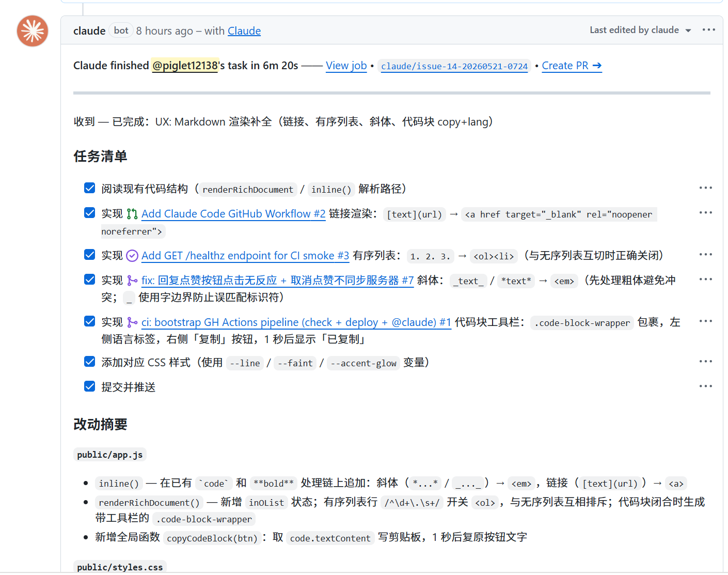Open fix: 回复点赞按钮点击无反应 #7 link
Viewport: 728px width, 575px height.
(278, 281)
